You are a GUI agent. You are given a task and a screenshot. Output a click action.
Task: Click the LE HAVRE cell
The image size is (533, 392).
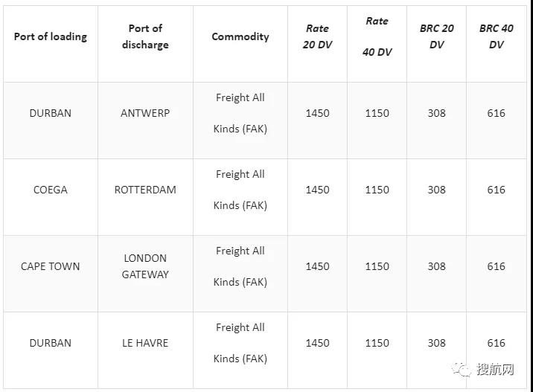click(x=145, y=343)
